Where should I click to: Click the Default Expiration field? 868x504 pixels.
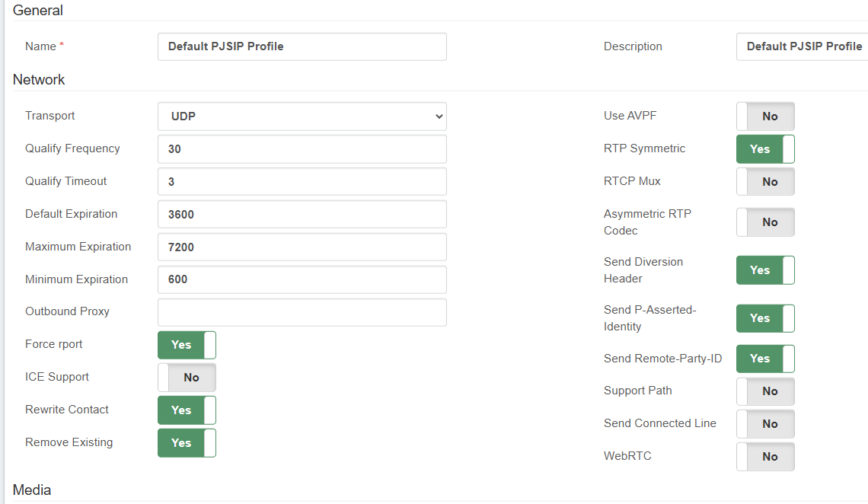click(x=302, y=214)
